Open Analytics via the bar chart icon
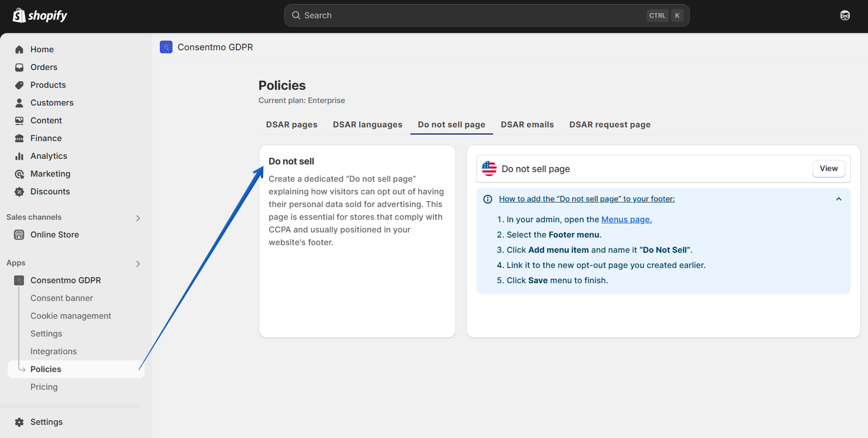Viewport: 868px width, 438px height. (19, 156)
